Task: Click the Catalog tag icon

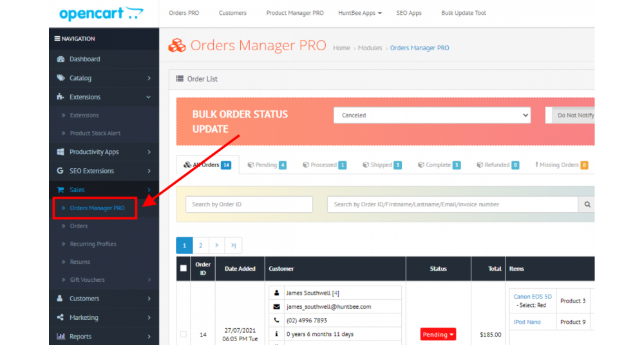Action: click(61, 78)
